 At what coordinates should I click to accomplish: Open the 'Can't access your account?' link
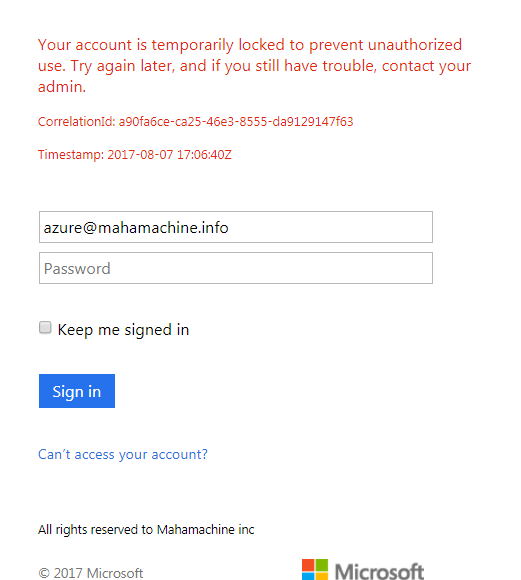tap(123, 454)
